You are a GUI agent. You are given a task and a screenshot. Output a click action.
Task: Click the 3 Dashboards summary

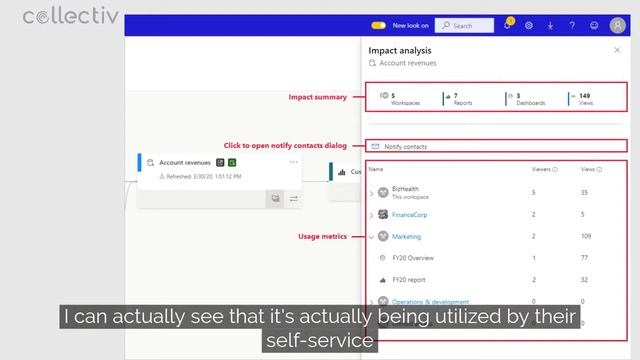click(x=526, y=98)
